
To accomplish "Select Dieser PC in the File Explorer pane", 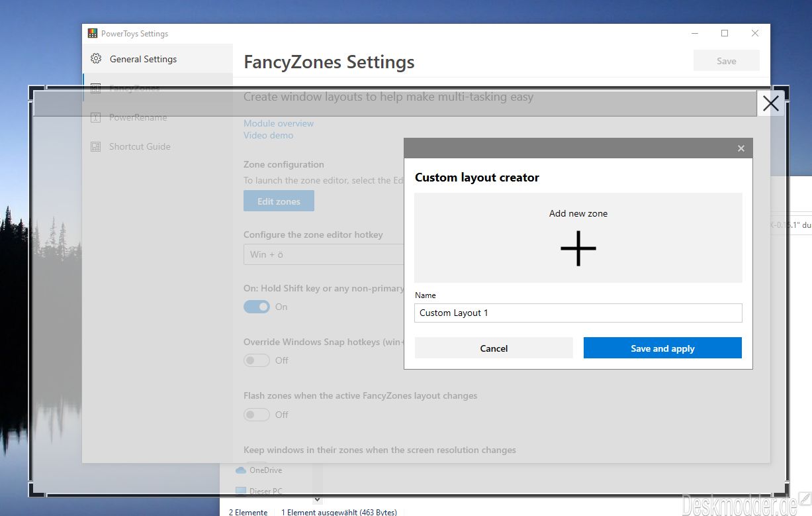I will click(259, 491).
